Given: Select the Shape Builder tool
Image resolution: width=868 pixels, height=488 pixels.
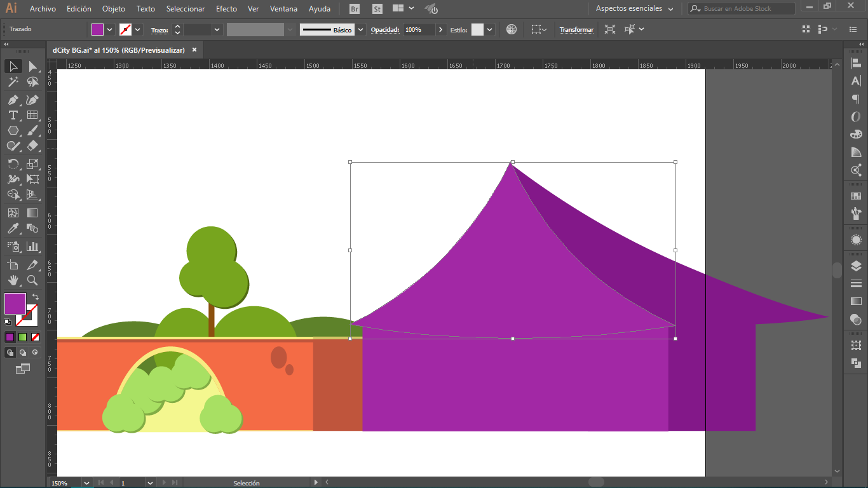Looking at the screenshot, I should (13, 194).
